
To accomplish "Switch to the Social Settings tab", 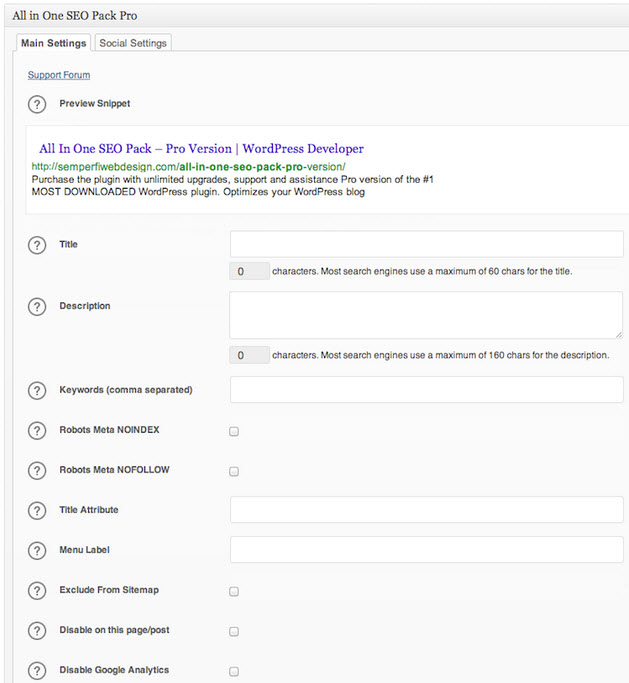I will pyautogui.click(x=133, y=43).
